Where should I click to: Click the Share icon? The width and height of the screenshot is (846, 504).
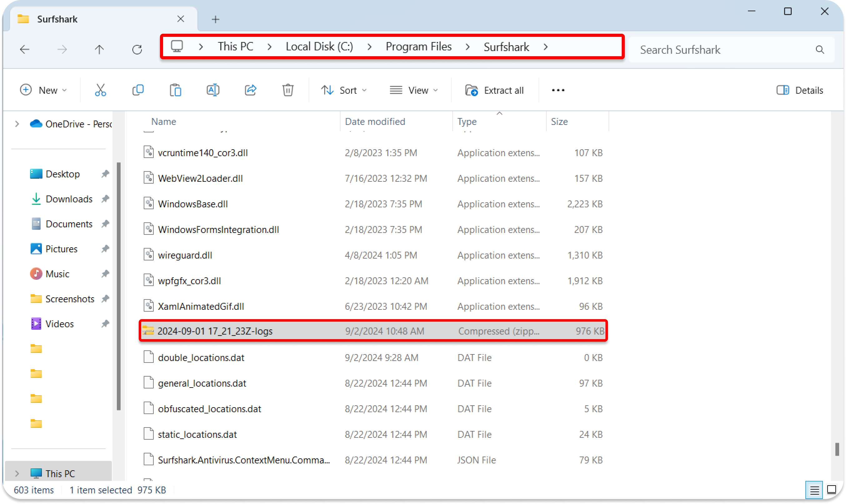[251, 90]
